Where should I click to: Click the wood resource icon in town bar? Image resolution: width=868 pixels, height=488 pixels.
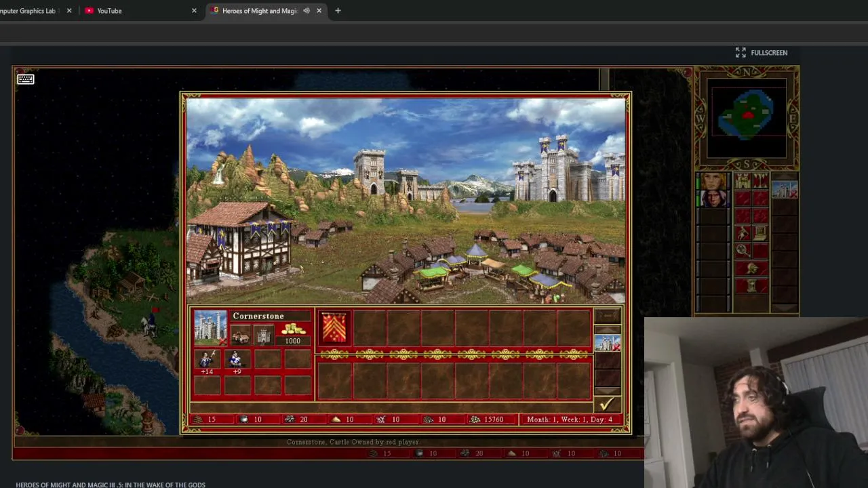tap(198, 420)
